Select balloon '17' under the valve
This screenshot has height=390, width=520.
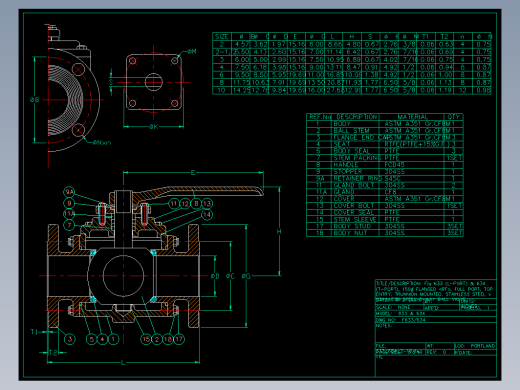(179, 339)
